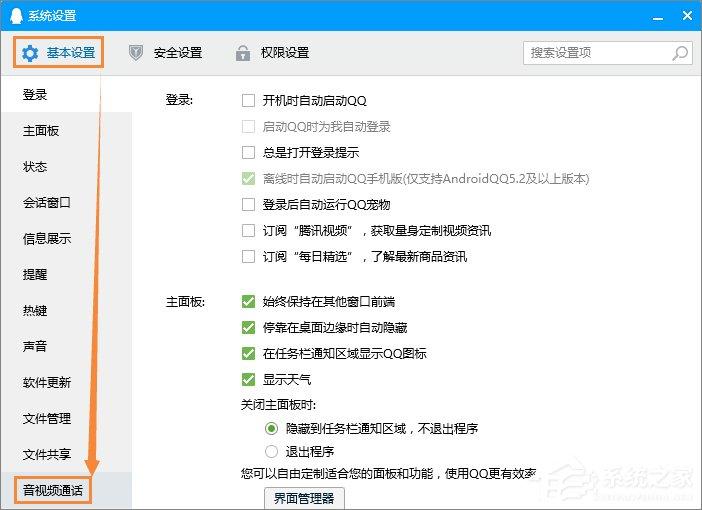The height and width of the screenshot is (510, 702).
Task: Open 热键 settings in sidebar
Action: click(x=66, y=310)
